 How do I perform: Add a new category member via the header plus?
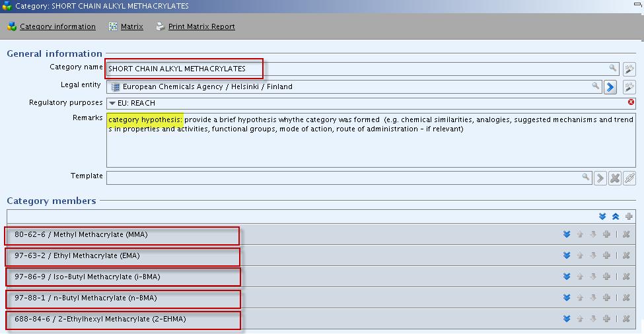point(629,217)
